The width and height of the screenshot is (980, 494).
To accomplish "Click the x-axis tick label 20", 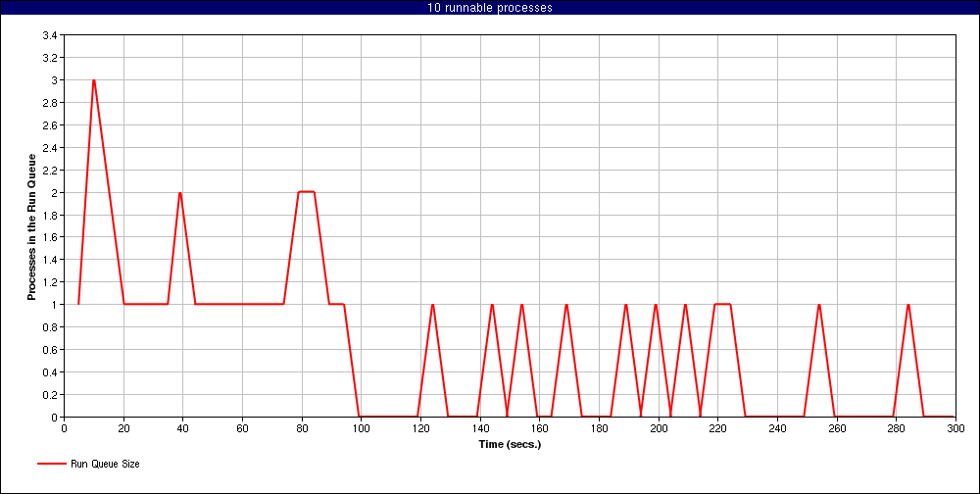I will click(123, 428).
